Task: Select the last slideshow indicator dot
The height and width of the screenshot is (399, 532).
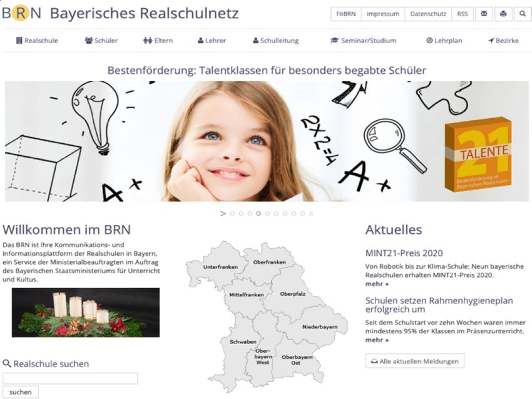Action: tap(302, 213)
